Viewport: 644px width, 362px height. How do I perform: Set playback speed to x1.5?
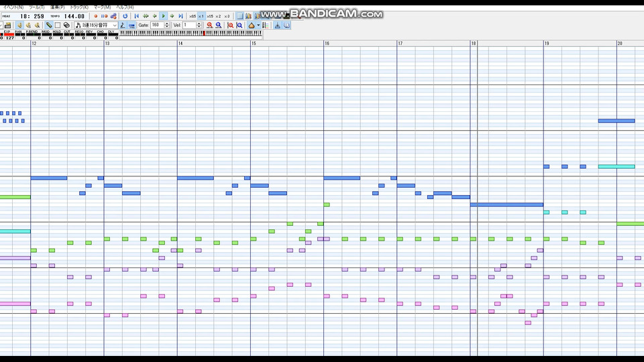pyautogui.click(x=210, y=16)
